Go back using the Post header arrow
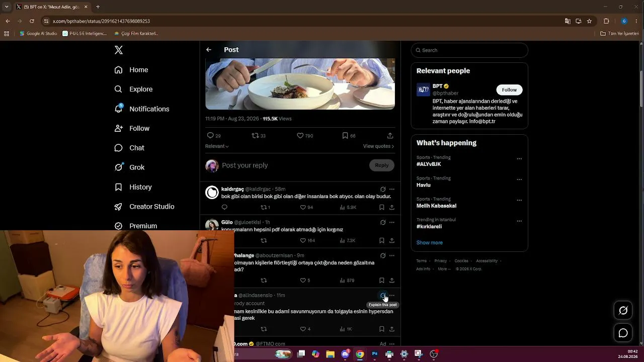644x362 pixels. (209, 50)
